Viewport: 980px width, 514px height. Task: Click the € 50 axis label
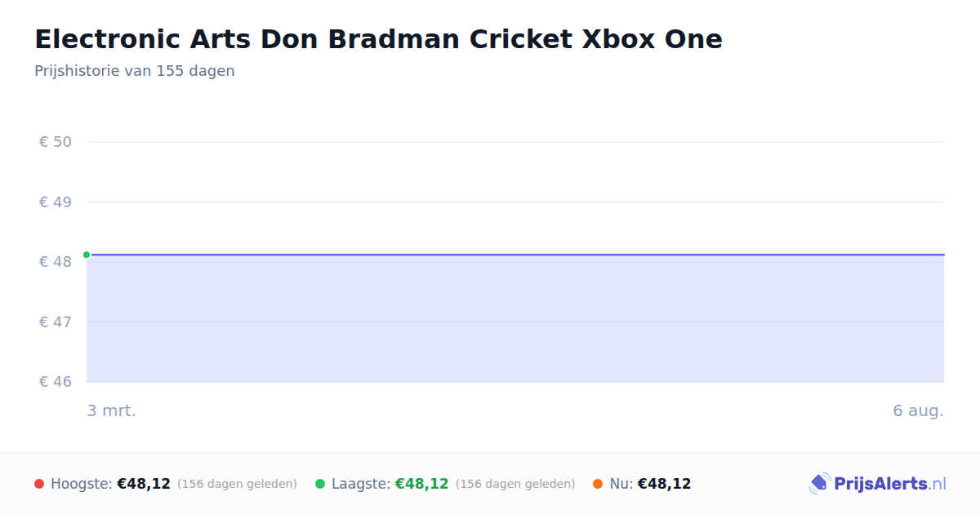[x=56, y=142]
